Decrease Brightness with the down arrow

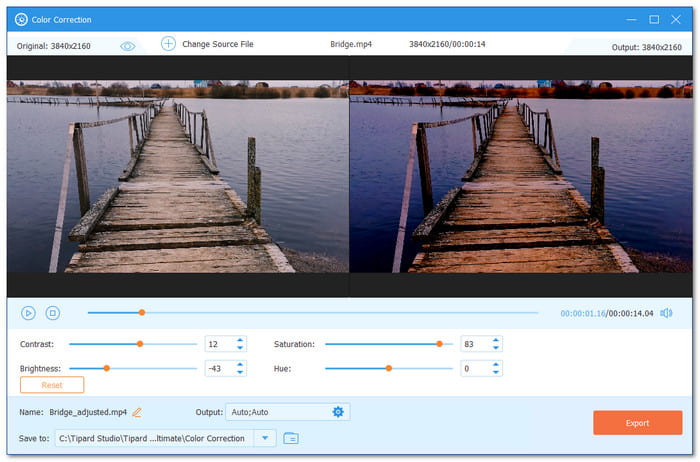click(240, 372)
